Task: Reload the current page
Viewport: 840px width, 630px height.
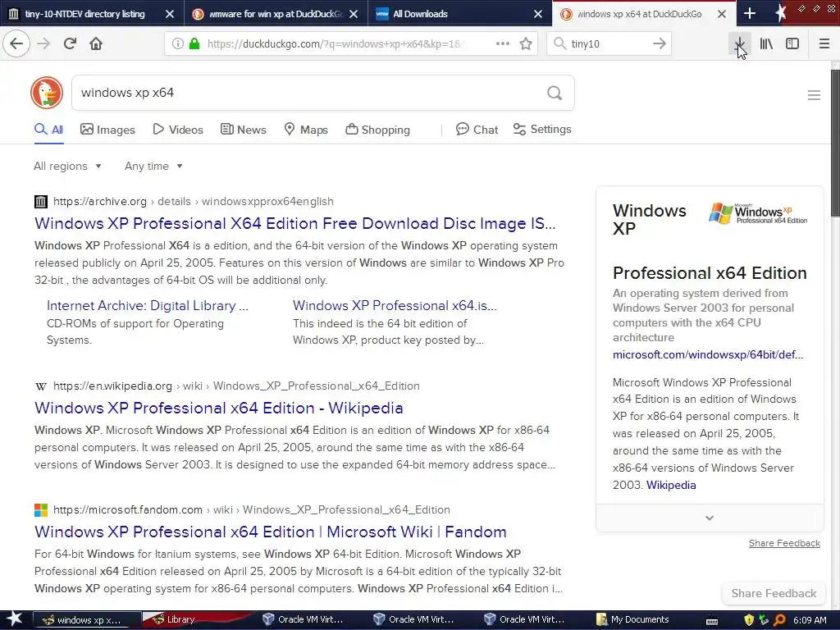Action: tap(70, 43)
